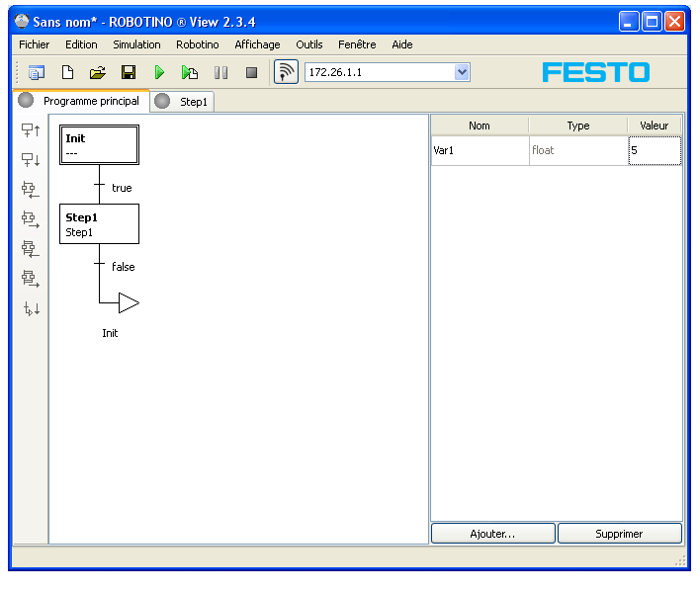This screenshot has height=592, width=700.
Task: Click the FESTO logo
Action: [x=596, y=72]
